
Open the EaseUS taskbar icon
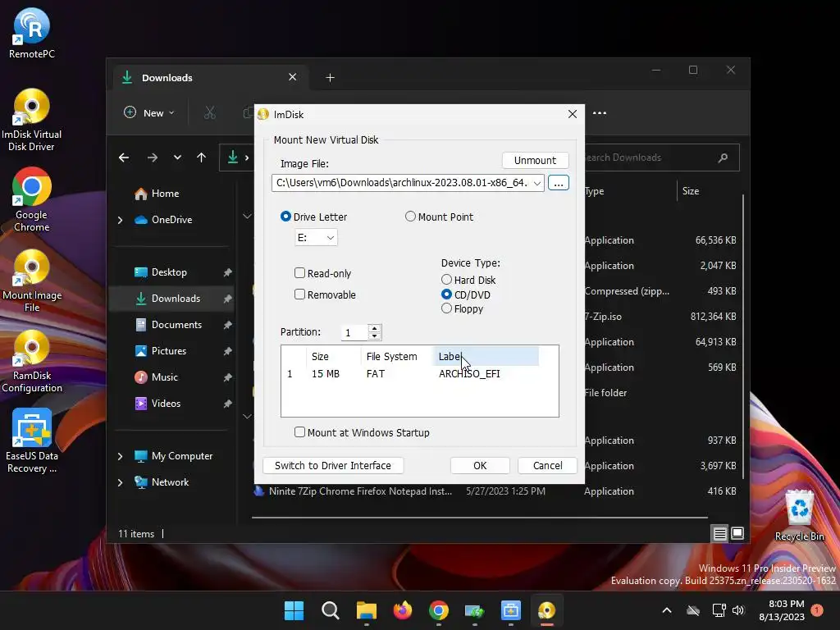510,610
